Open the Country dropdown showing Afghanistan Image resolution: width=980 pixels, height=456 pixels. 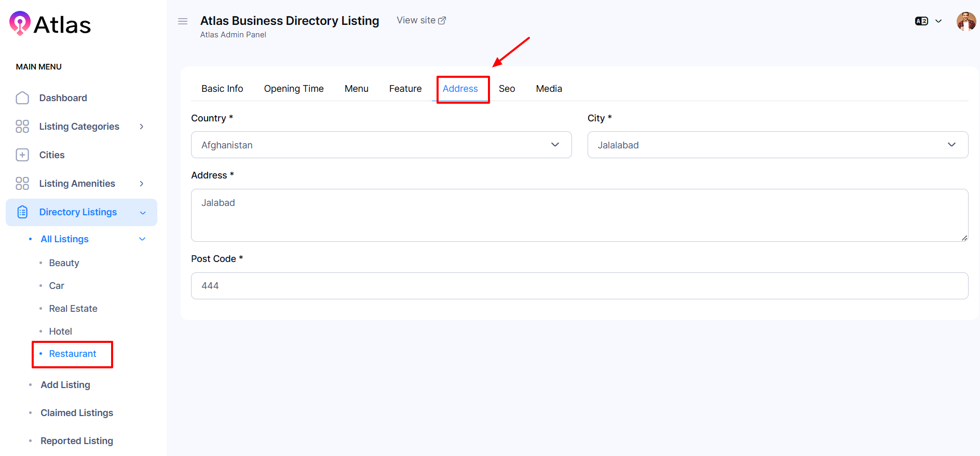[381, 145]
